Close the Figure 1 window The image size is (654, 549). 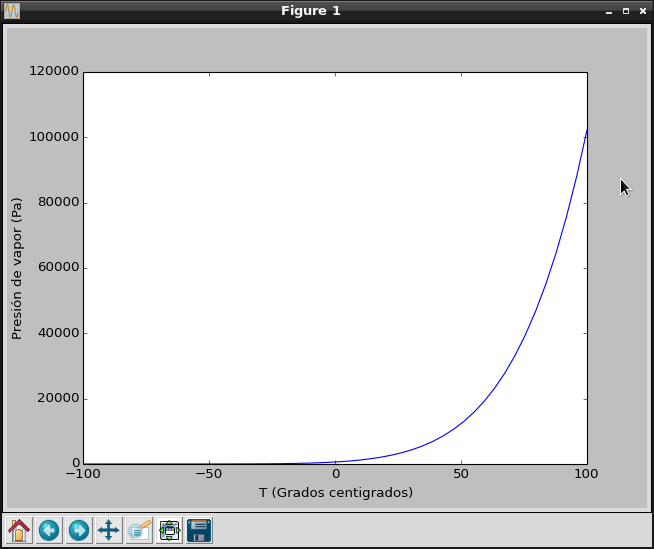(x=642, y=11)
